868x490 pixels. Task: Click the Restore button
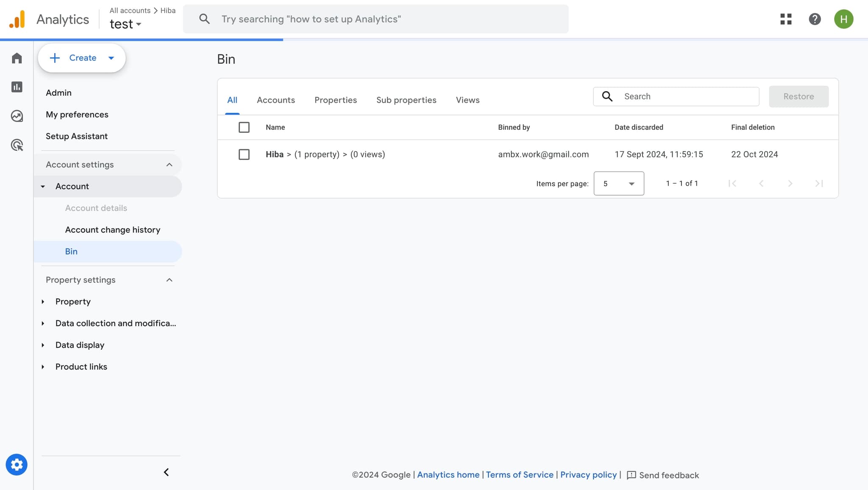pyautogui.click(x=798, y=96)
